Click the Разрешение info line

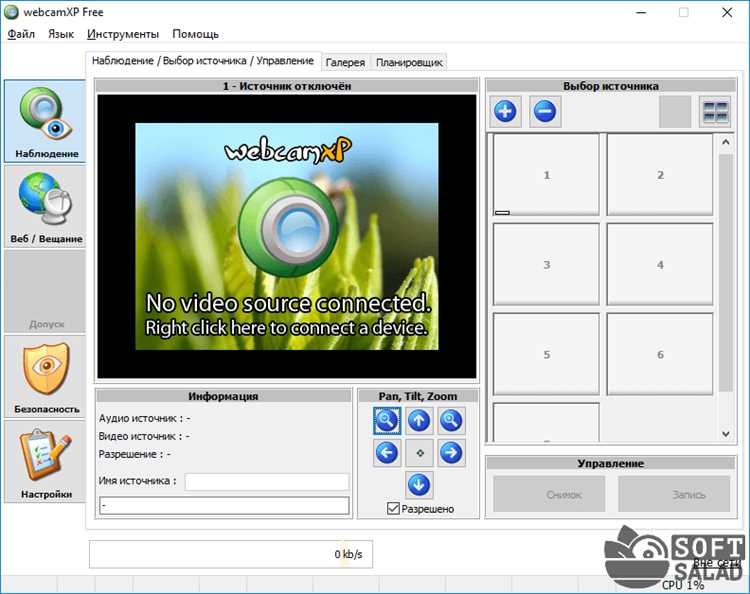tap(134, 454)
